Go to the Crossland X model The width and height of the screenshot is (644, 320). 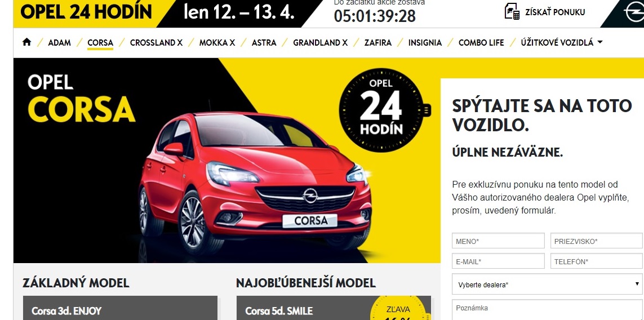(x=156, y=43)
